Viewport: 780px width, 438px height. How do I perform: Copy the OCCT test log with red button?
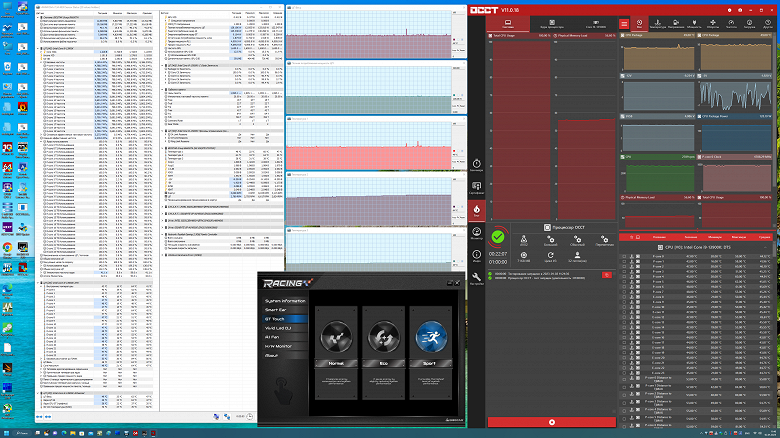pyautogui.click(x=606, y=275)
